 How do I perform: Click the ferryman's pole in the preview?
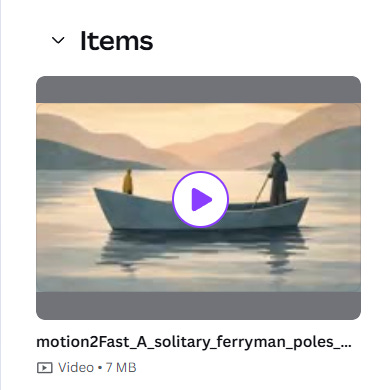tap(261, 192)
